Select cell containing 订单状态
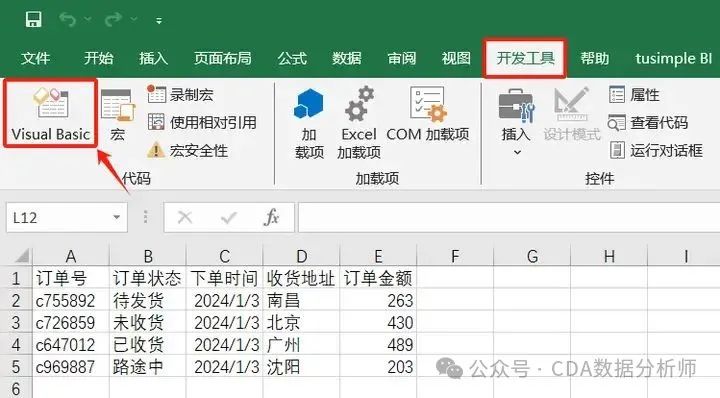The height and width of the screenshot is (398, 720). coord(148,278)
